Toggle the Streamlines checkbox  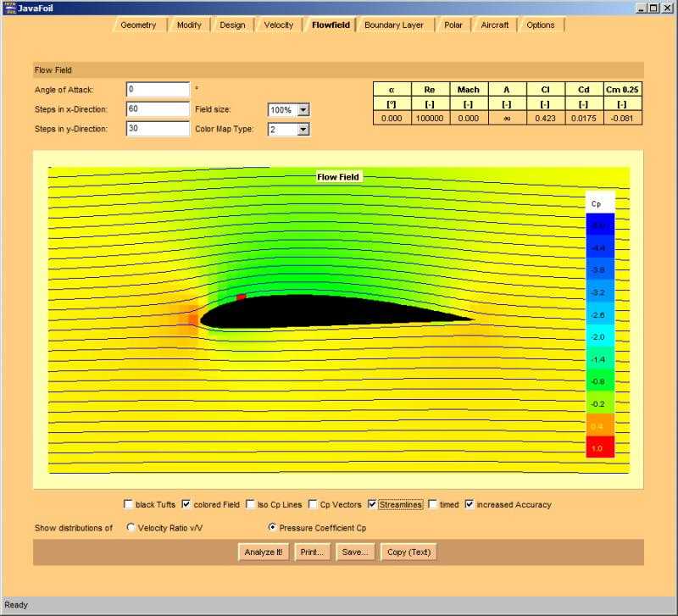click(x=372, y=504)
